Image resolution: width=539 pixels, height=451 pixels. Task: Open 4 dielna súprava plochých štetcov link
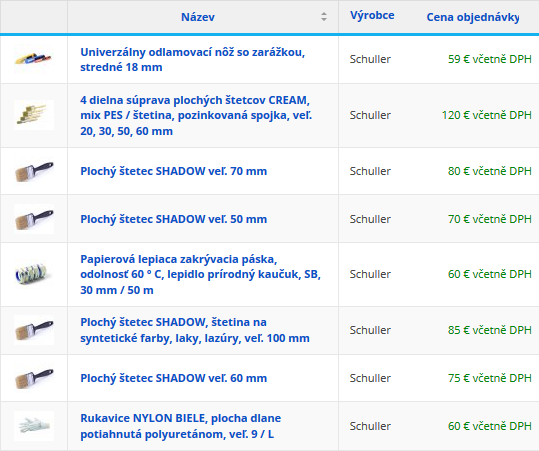[x=196, y=116]
